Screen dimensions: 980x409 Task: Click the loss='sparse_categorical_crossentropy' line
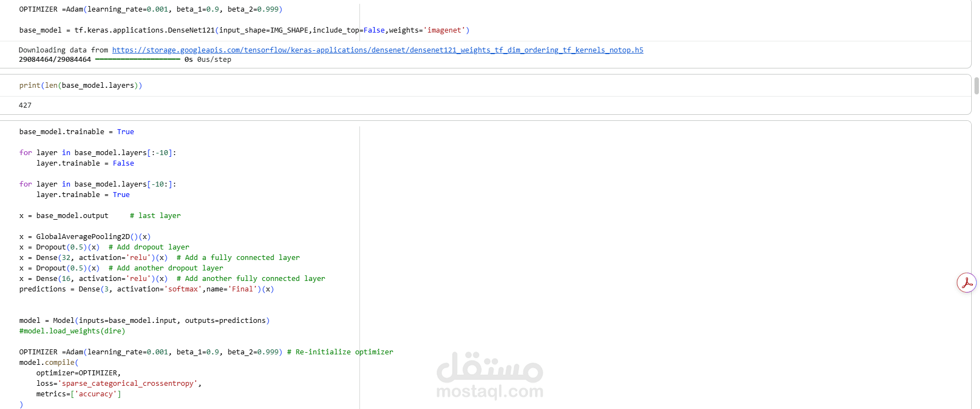click(x=119, y=384)
